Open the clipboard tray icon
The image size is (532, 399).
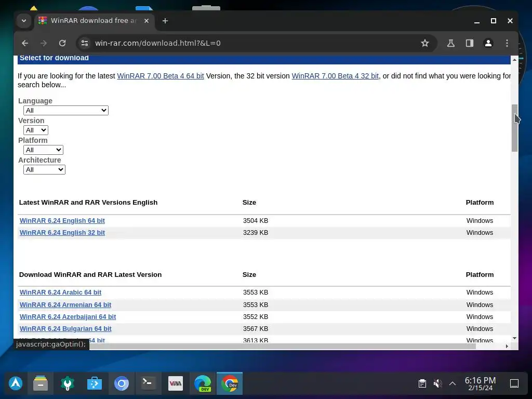click(x=422, y=383)
